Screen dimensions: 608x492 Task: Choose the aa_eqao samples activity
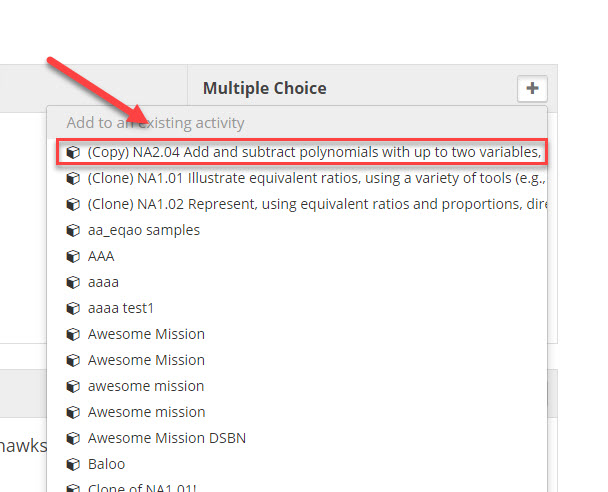[x=297, y=230]
